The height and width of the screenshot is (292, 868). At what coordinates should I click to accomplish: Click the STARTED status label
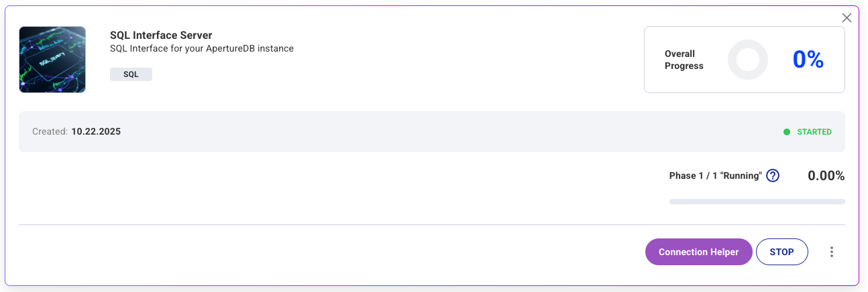814,132
